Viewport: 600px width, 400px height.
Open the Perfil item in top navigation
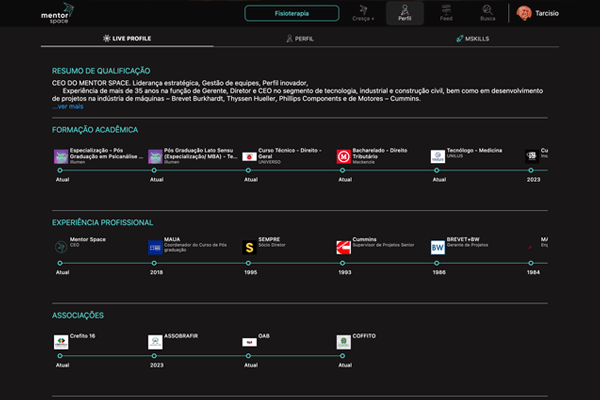(404, 14)
